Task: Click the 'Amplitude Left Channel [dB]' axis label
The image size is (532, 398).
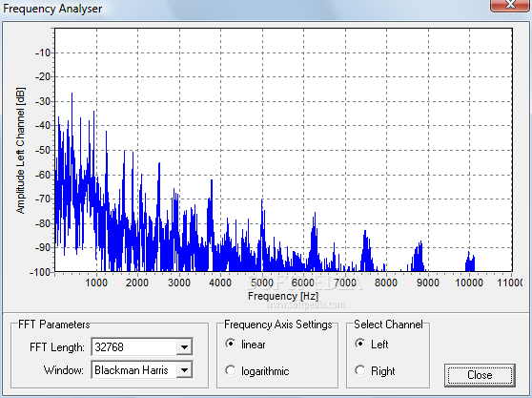Action: (x=20, y=151)
